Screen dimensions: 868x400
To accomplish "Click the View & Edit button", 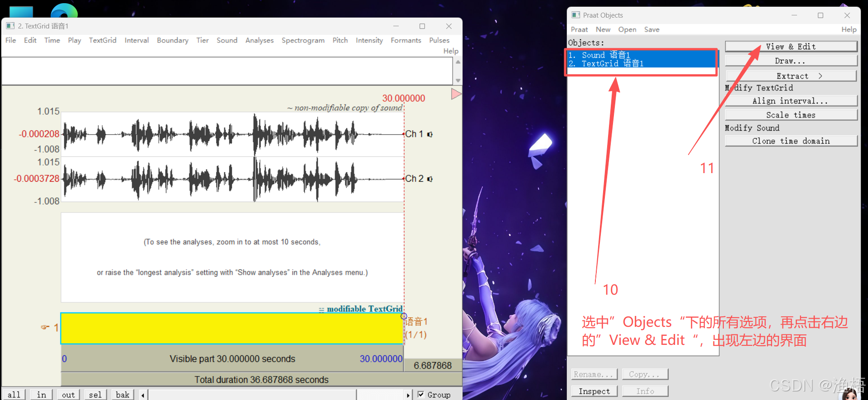I will point(791,47).
